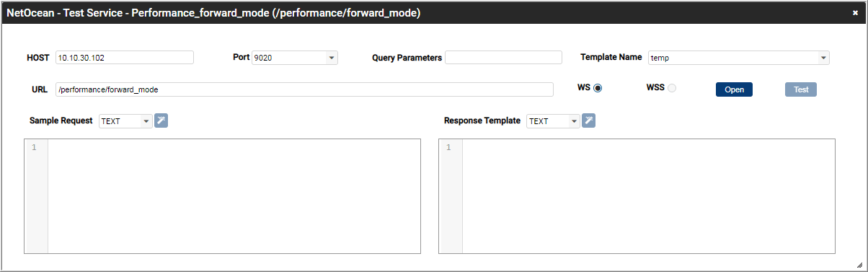
Task: Focus the Query Parameters field
Action: click(x=503, y=58)
